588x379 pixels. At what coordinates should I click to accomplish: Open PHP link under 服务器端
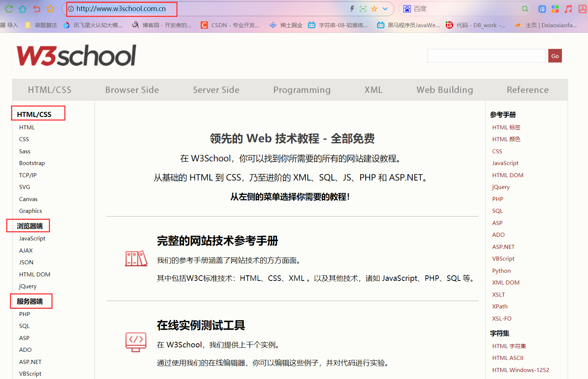click(25, 314)
